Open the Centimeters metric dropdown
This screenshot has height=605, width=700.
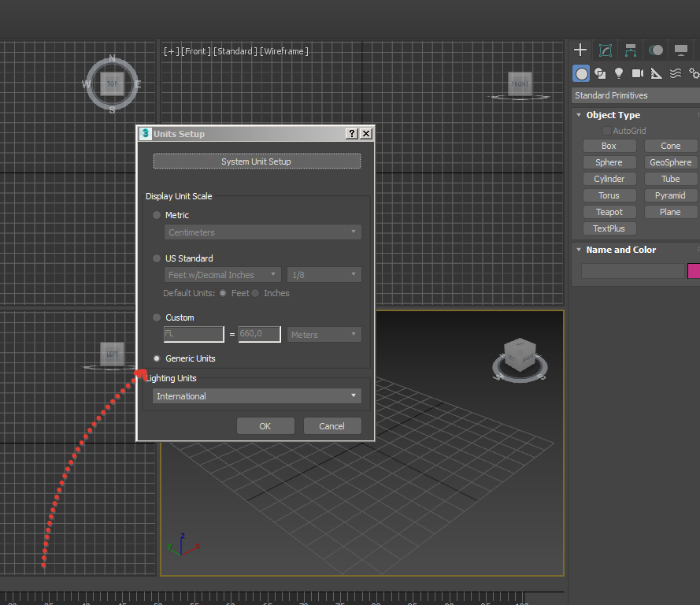pyautogui.click(x=262, y=232)
